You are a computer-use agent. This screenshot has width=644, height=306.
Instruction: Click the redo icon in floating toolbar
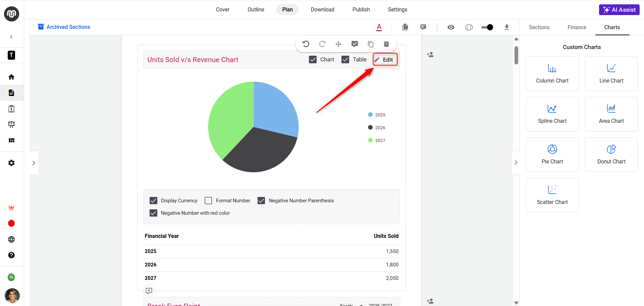coord(322,44)
